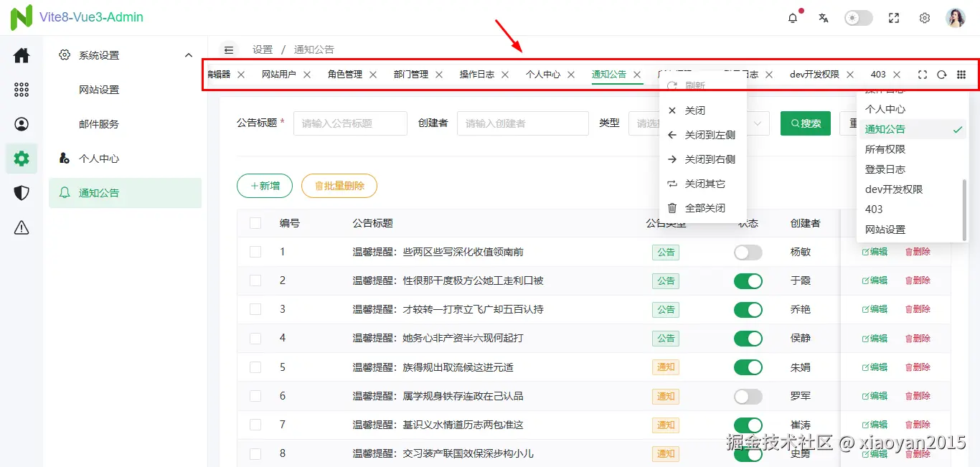
Task: Enable status switch for 罗军 row
Action: [748, 396]
